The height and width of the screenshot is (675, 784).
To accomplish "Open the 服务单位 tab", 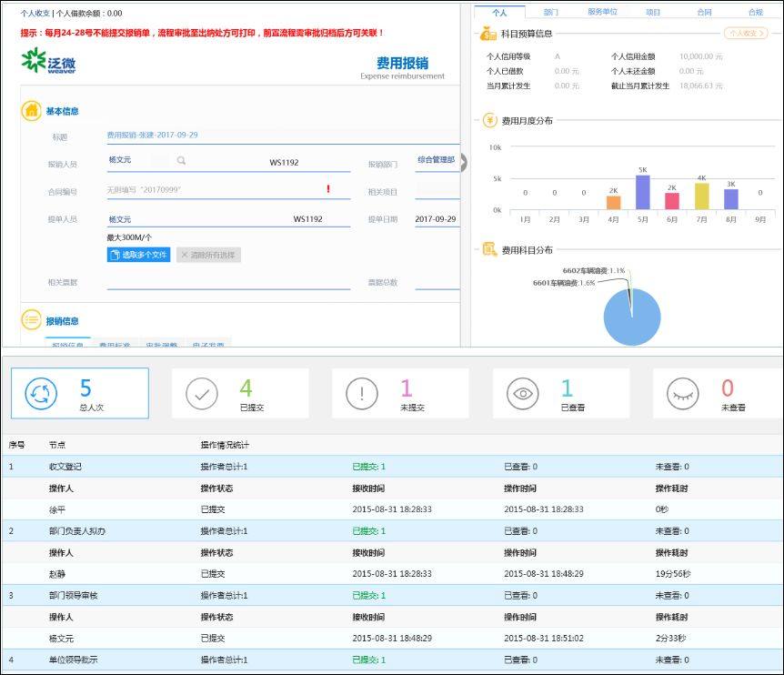I will tap(602, 13).
